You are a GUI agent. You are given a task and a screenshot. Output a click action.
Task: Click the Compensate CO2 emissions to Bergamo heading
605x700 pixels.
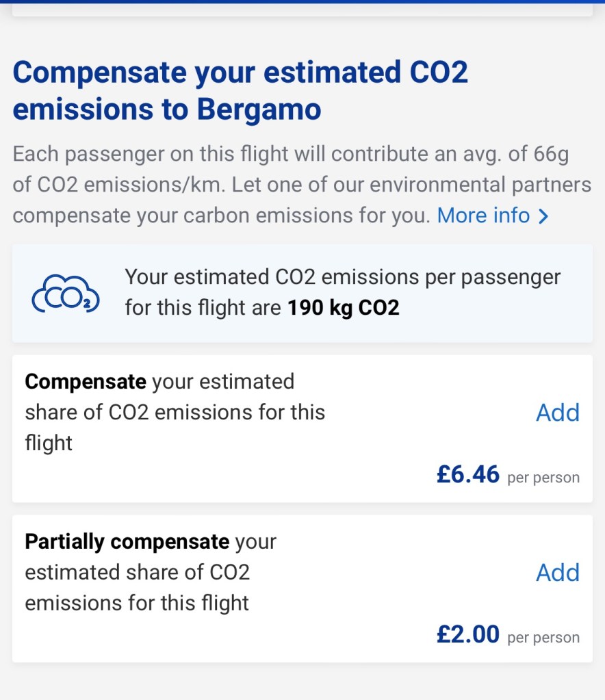click(x=240, y=91)
